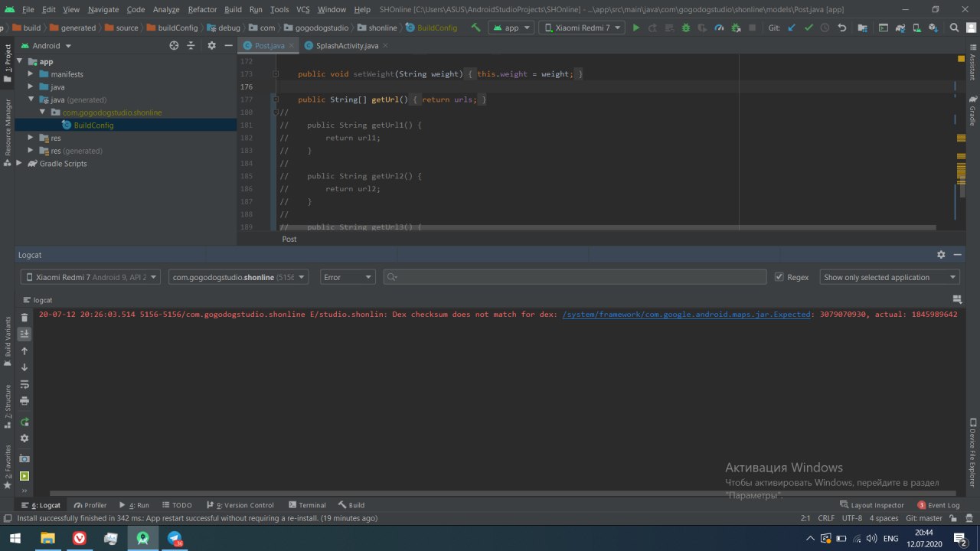This screenshot has height=551, width=980.
Task: Open the Analyze menu
Action: pos(165,9)
